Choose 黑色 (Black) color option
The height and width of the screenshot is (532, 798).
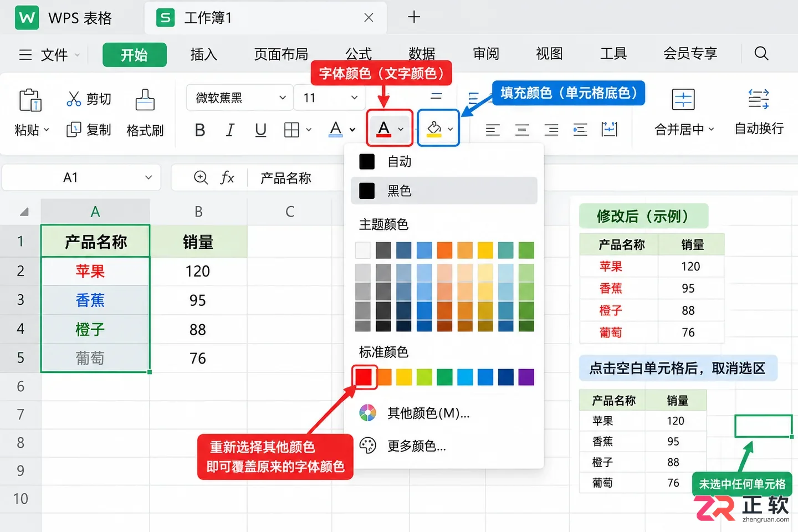pos(444,191)
